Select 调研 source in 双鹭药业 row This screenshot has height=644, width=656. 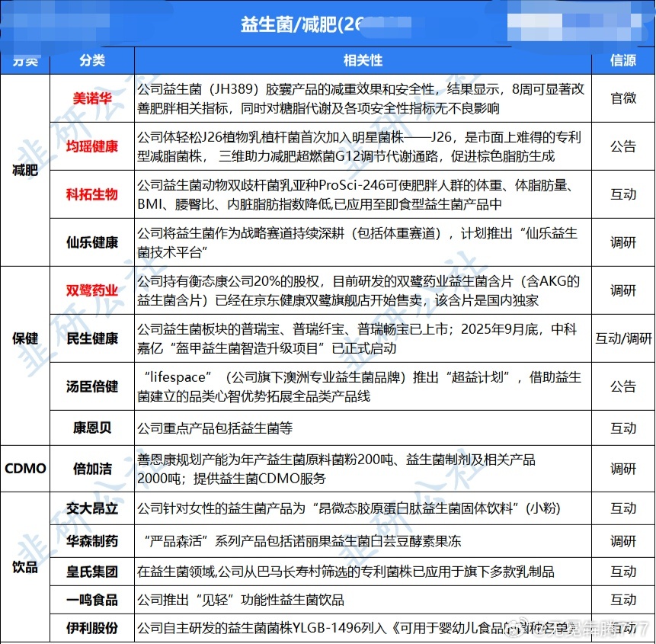coord(623,290)
